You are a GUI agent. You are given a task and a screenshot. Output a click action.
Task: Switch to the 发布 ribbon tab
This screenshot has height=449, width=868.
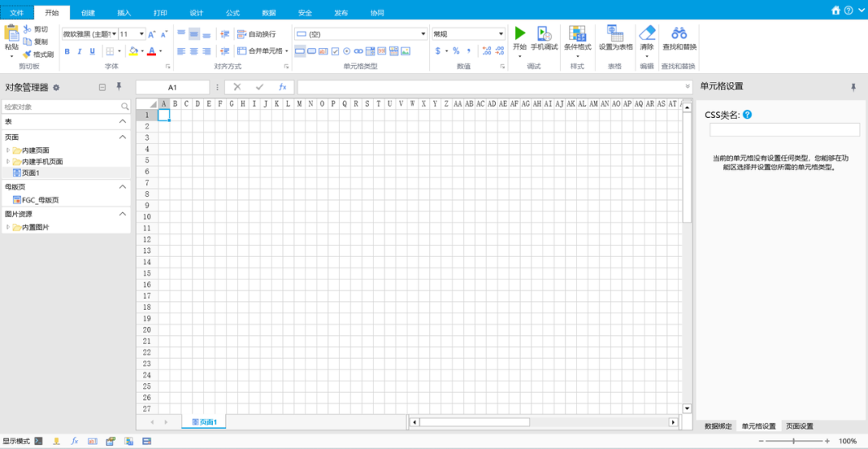click(x=341, y=13)
